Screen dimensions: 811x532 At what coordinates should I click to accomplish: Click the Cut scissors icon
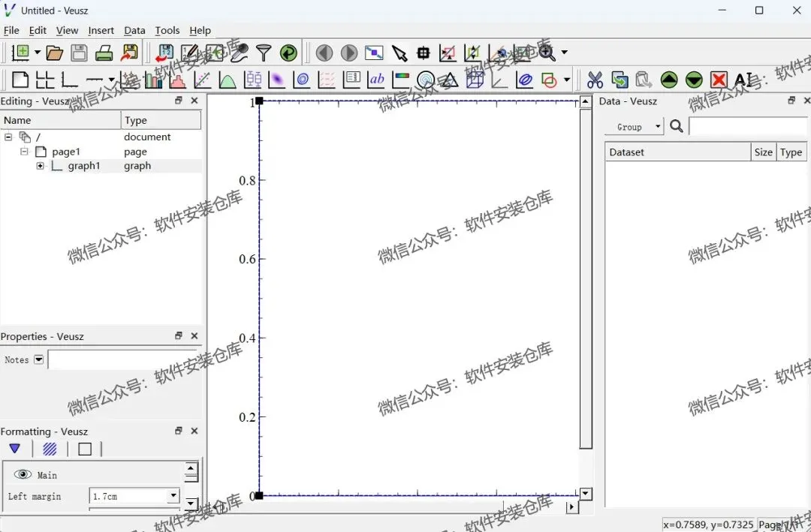595,80
